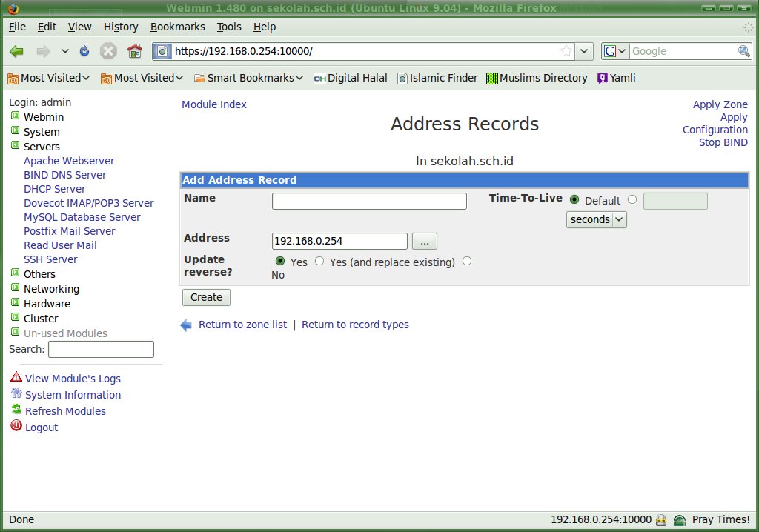Click the Firefox reload page icon
Viewport: 759px width, 532px height.
click(84, 51)
